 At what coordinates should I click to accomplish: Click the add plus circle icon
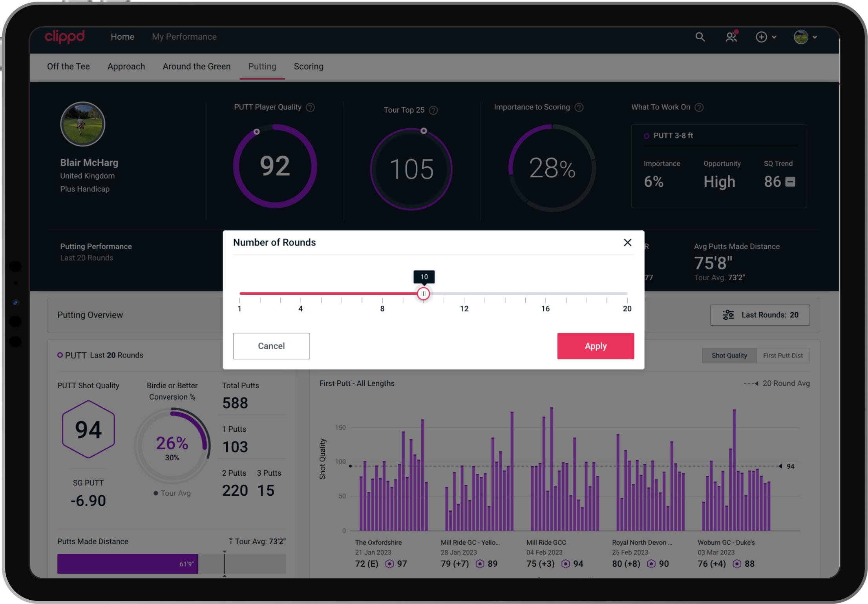point(761,37)
